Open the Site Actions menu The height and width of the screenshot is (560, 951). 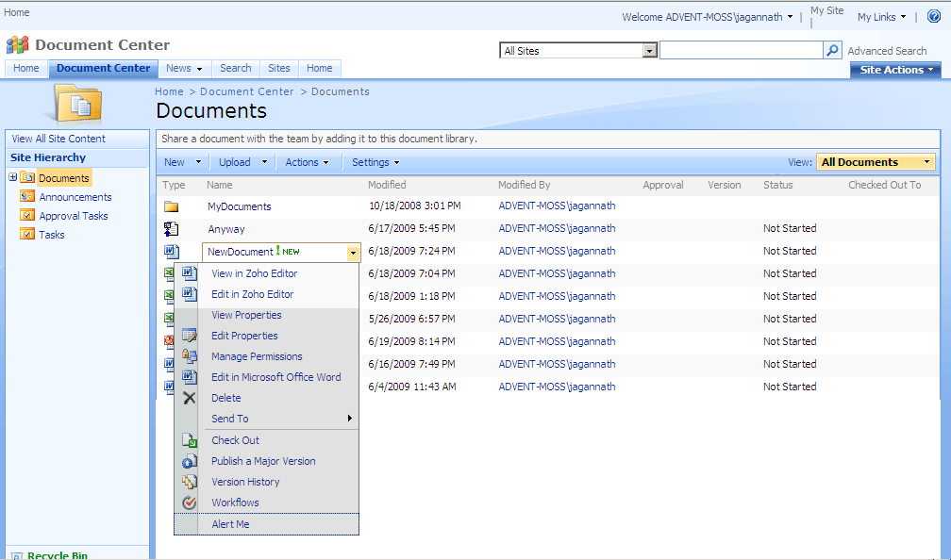896,70
